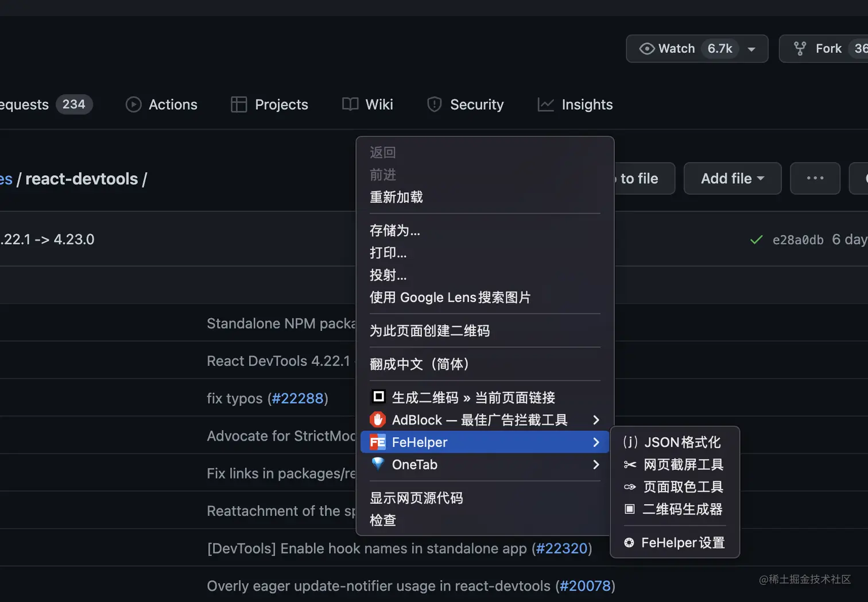Open the three-dots more options button

pyautogui.click(x=815, y=179)
